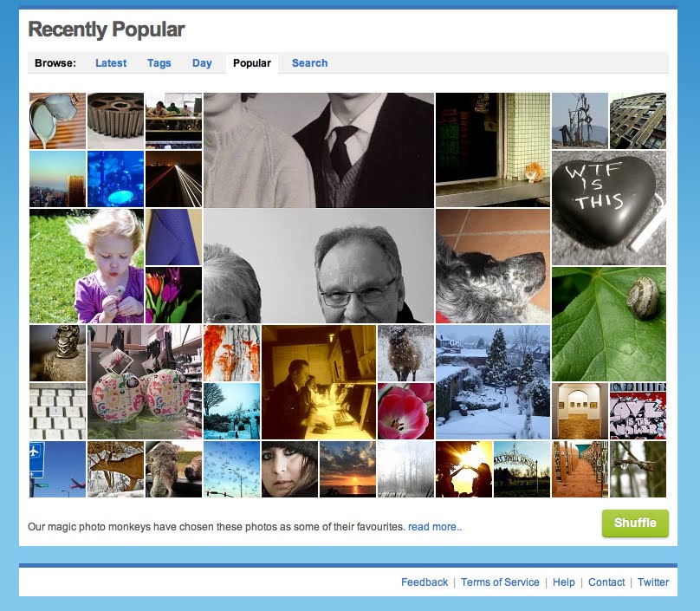
Task: Open Terms of Service link
Action: point(500,582)
